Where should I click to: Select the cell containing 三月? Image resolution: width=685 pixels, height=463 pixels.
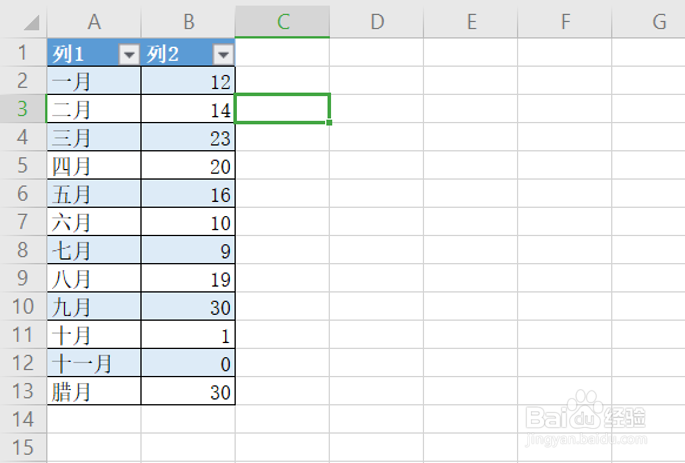point(94,137)
